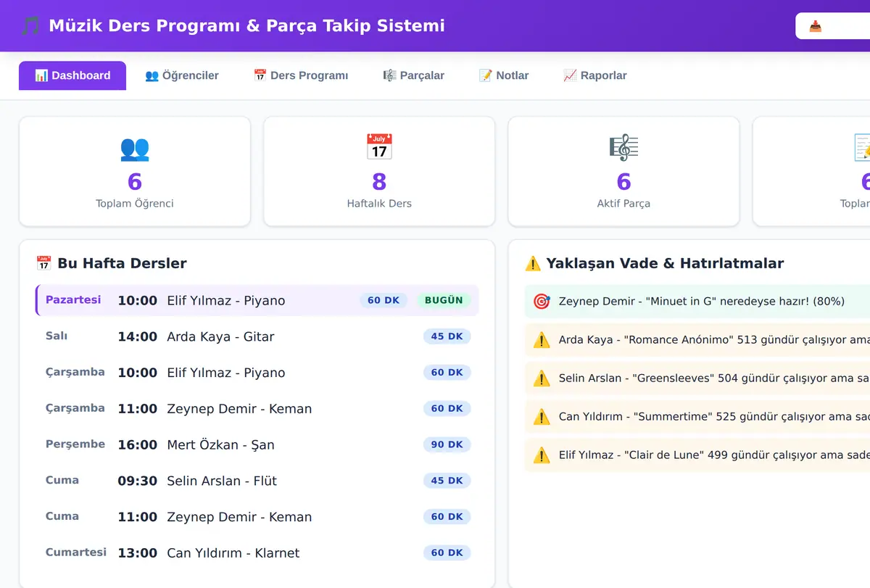
Task: Click the inbox tray icon on the header button
Action: (816, 26)
